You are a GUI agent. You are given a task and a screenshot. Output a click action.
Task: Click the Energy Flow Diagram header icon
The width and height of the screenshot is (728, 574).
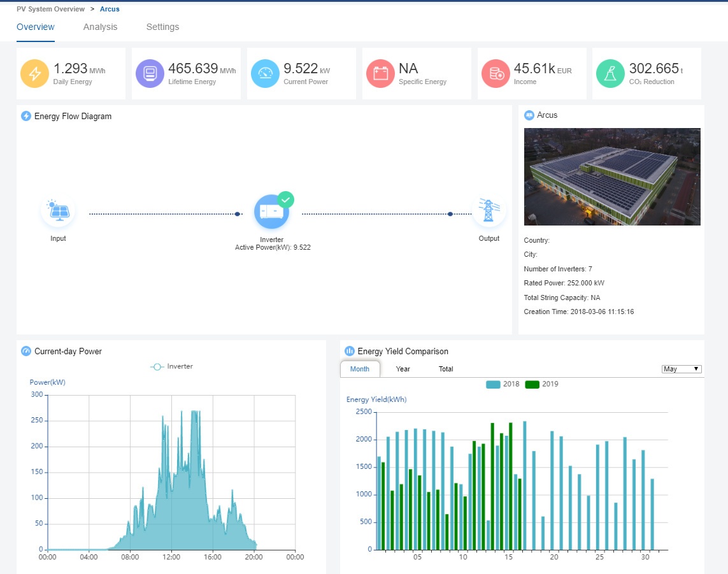pos(26,116)
